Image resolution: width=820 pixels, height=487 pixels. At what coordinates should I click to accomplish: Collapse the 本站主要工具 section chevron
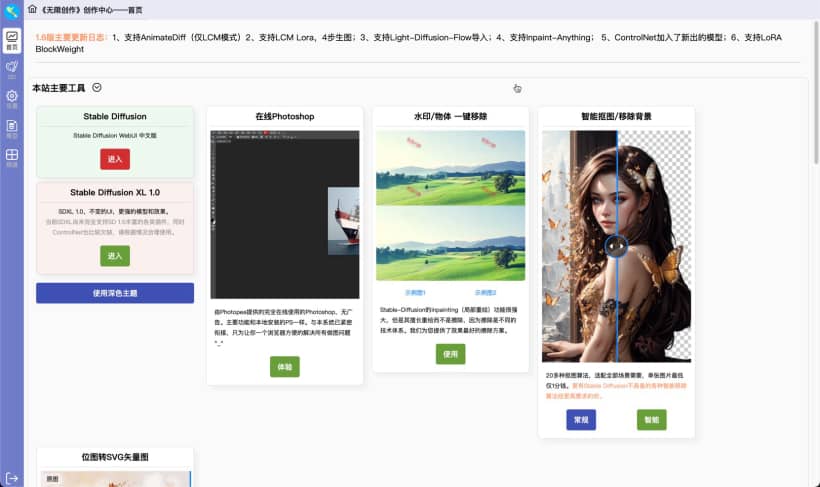97,87
